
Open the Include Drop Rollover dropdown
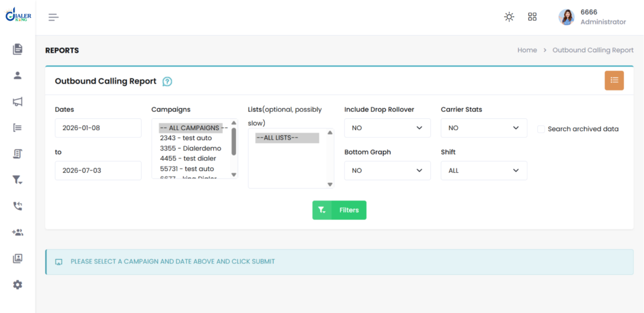pyautogui.click(x=387, y=128)
